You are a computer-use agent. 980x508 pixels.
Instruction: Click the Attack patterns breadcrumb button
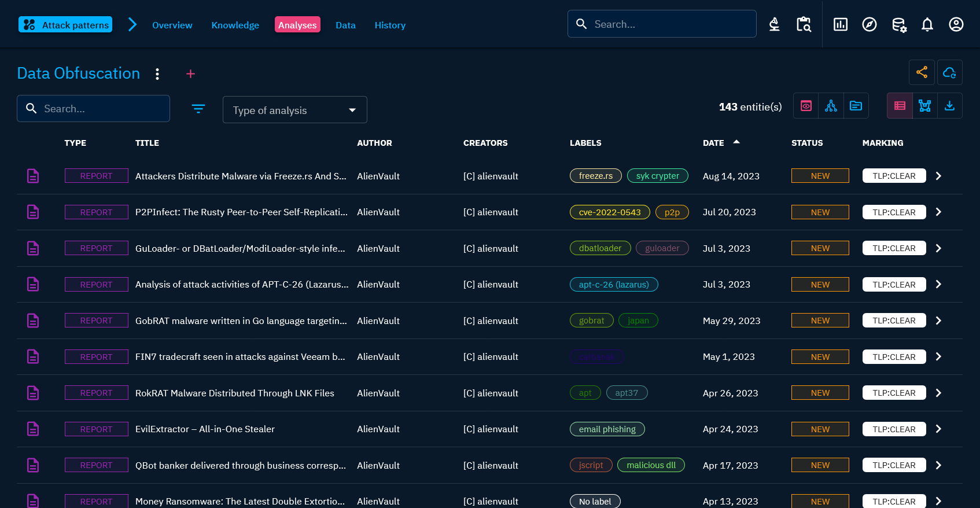(65, 25)
